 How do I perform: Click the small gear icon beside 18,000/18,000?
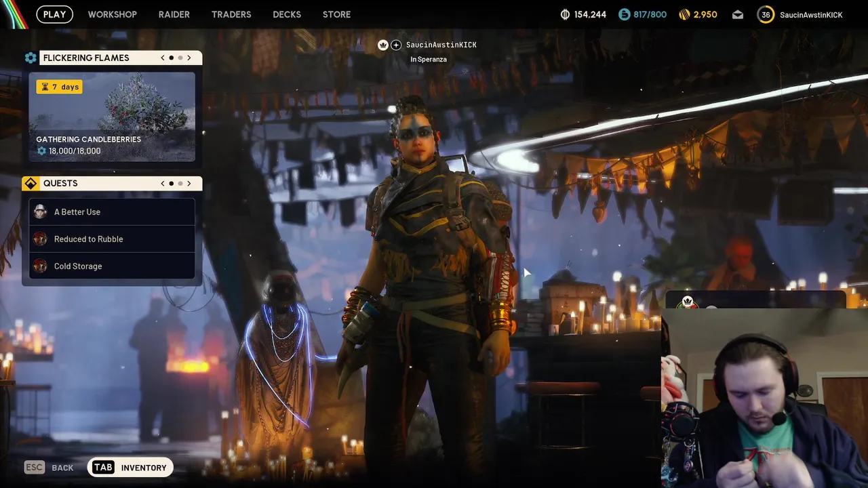41,151
